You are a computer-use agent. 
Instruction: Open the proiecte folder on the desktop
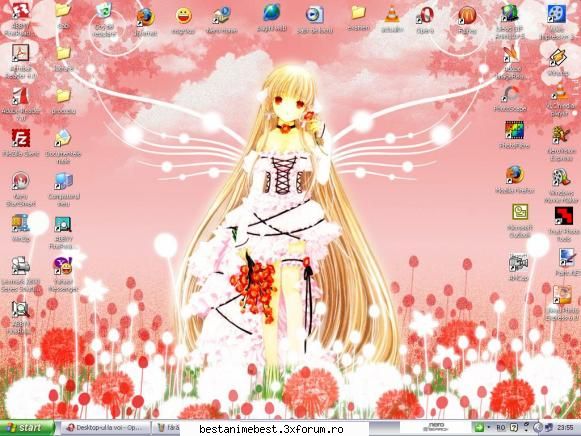click(x=63, y=96)
